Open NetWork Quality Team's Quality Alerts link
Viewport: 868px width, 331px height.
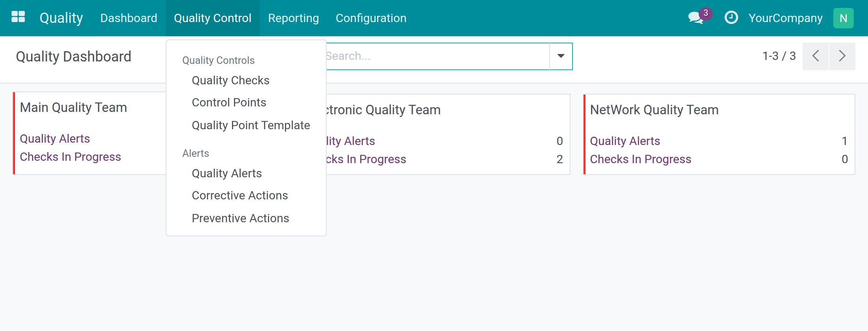[x=625, y=141]
